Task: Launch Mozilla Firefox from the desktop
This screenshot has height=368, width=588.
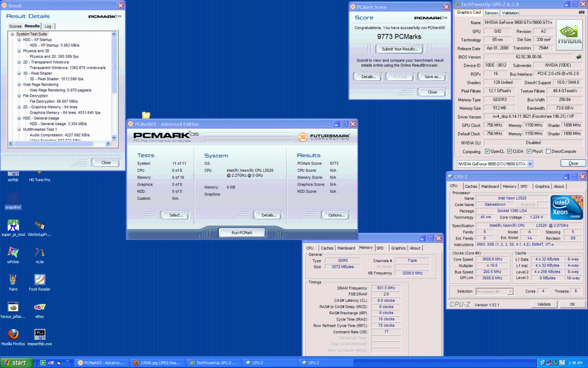Action: tap(13, 337)
